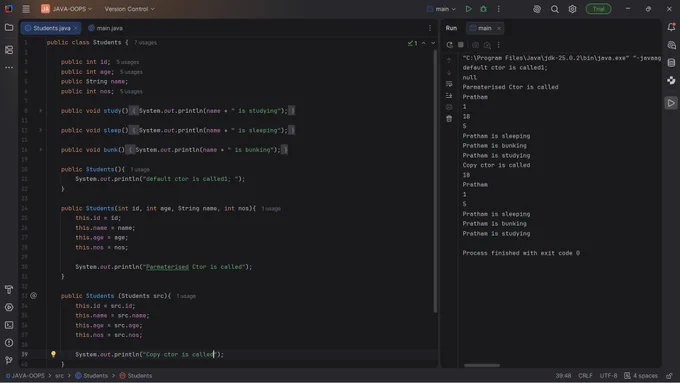This screenshot has width=680, height=383.
Task: Click the Run console horizontal scrollbar
Action: point(482,365)
